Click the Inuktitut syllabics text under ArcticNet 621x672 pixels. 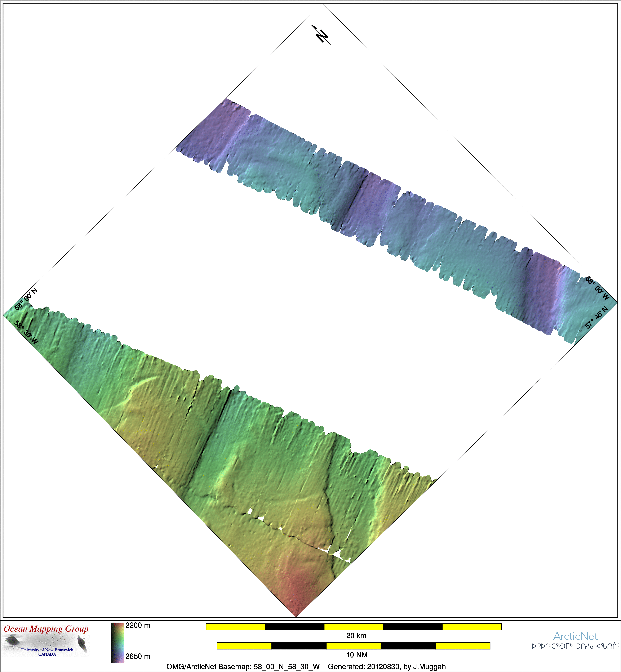point(576,646)
